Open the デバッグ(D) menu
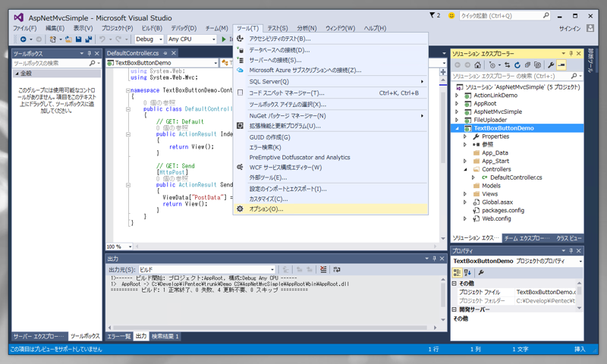The width and height of the screenshot is (607, 364). click(x=184, y=28)
